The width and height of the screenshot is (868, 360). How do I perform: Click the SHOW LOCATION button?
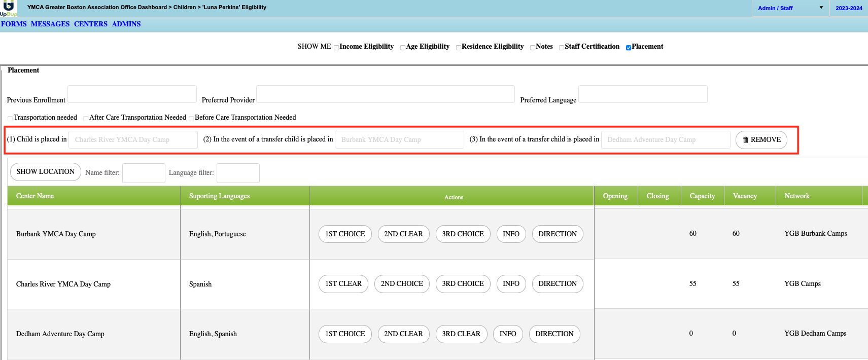click(x=46, y=172)
